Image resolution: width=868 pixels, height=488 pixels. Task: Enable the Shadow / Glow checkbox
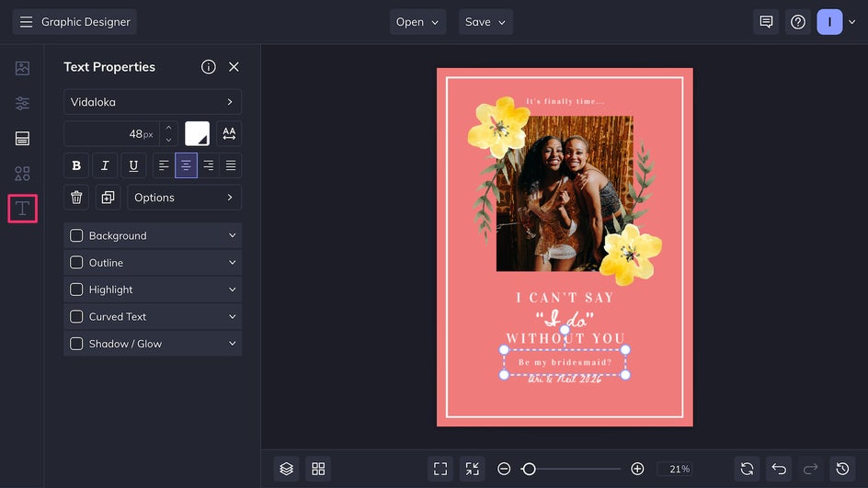click(76, 344)
